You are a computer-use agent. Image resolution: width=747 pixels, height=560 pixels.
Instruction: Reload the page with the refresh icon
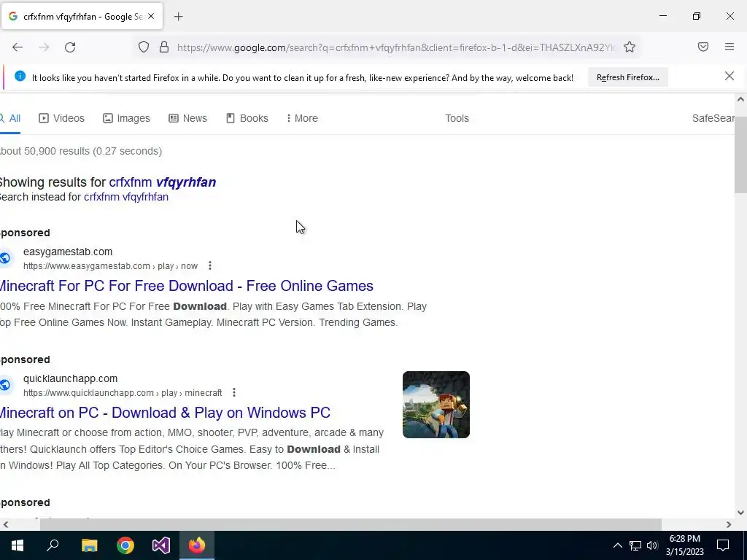coord(70,47)
